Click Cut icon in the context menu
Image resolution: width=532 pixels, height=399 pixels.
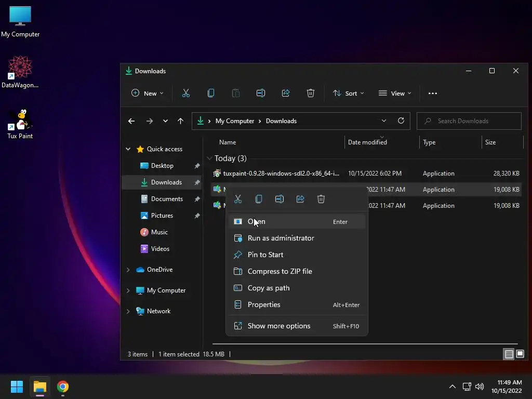click(238, 199)
